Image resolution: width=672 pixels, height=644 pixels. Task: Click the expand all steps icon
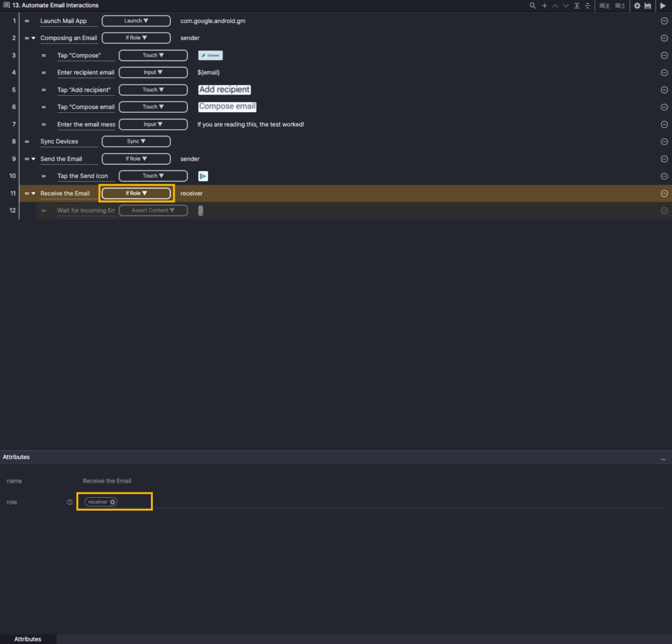[577, 5]
